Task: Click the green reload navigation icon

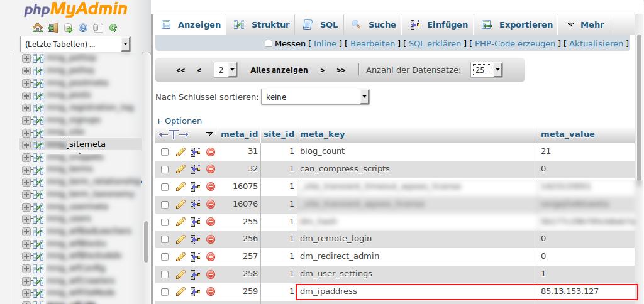Action: pos(113,28)
